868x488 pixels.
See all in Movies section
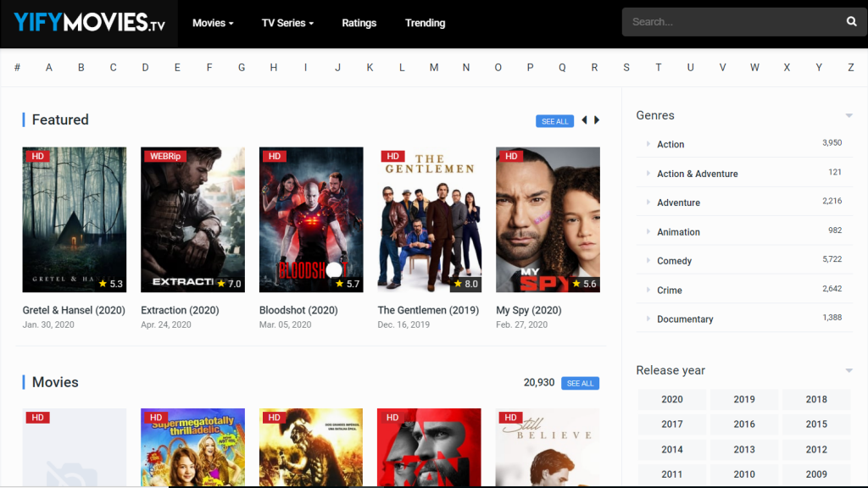coord(580,383)
